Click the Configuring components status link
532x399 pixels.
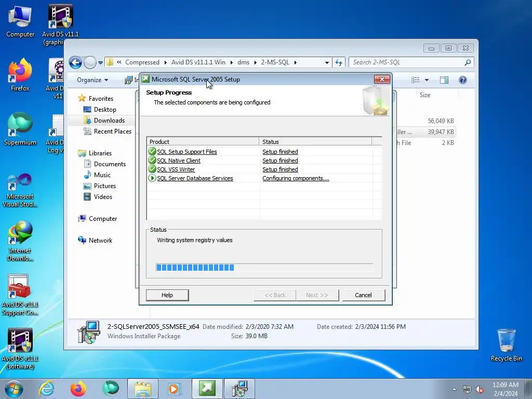coord(296,178)
